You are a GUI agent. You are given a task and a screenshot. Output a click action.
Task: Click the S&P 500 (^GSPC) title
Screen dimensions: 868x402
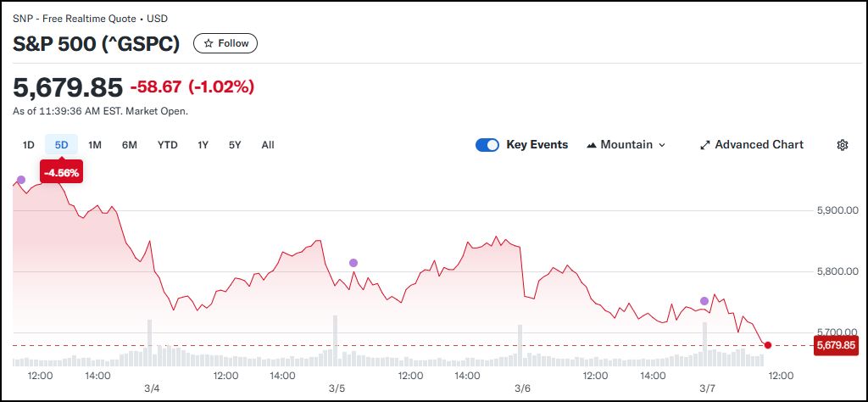pos(97,44)
